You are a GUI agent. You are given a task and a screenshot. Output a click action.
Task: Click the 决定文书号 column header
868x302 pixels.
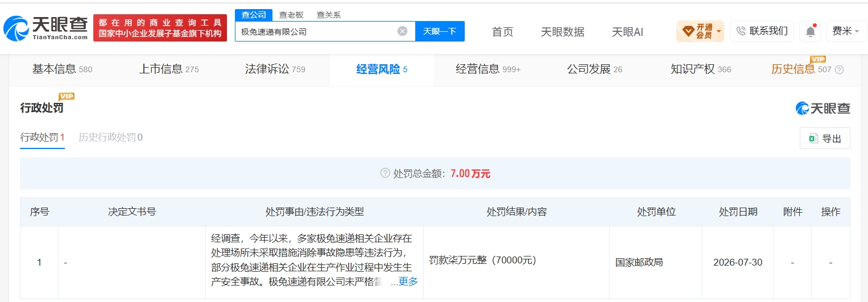[132, 212]
